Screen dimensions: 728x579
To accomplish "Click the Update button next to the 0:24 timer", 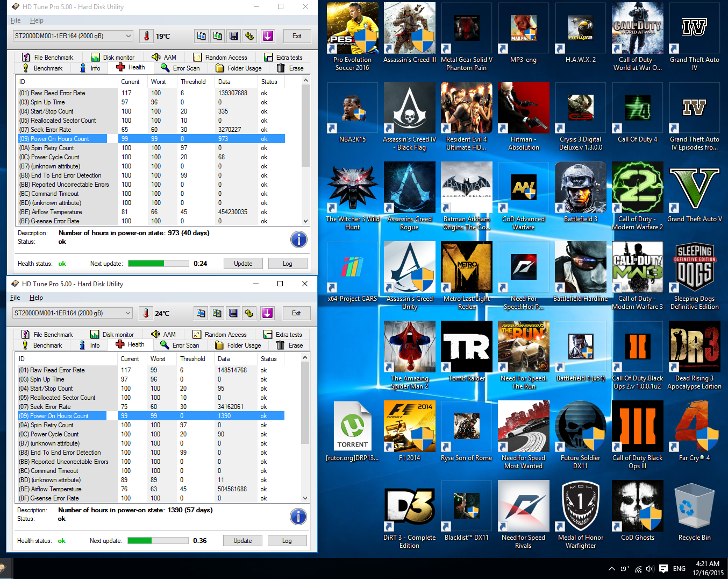I will pyautogui.click(x=243, y=264).
